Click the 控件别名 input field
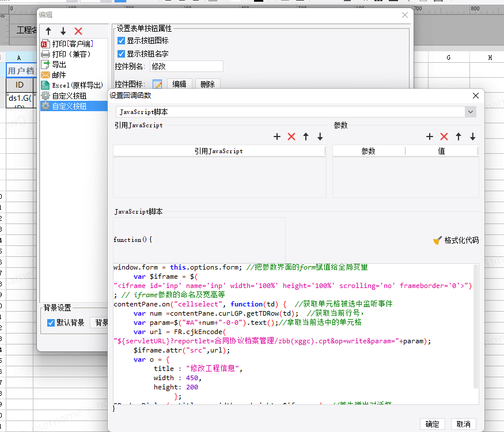The height and width of the screenshot is (432, 504). [x=186, y=67]
